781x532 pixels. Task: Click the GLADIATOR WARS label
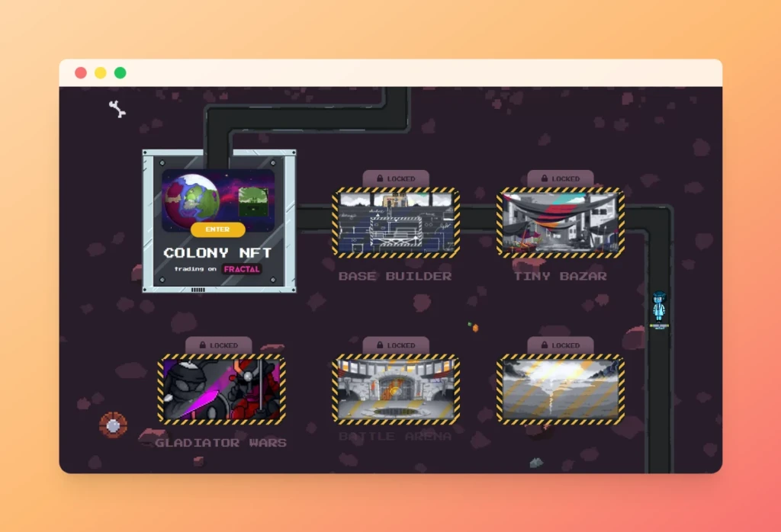point(221,443)
